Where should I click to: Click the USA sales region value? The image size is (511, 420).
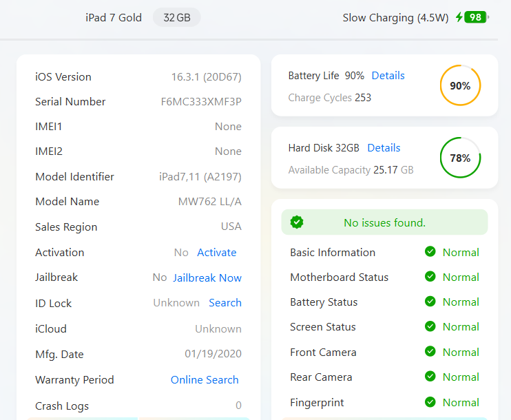coord(231,227)
